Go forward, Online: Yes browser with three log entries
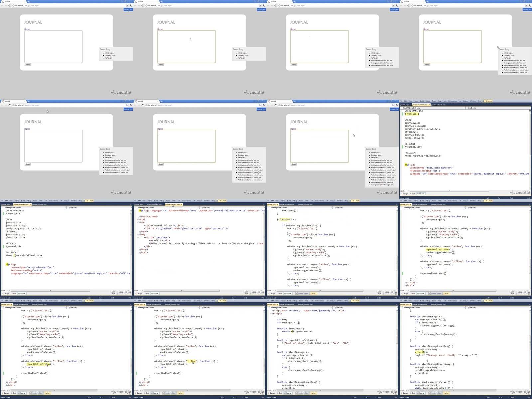The width and height of the screenshot is (532, 399). [6, 5]
